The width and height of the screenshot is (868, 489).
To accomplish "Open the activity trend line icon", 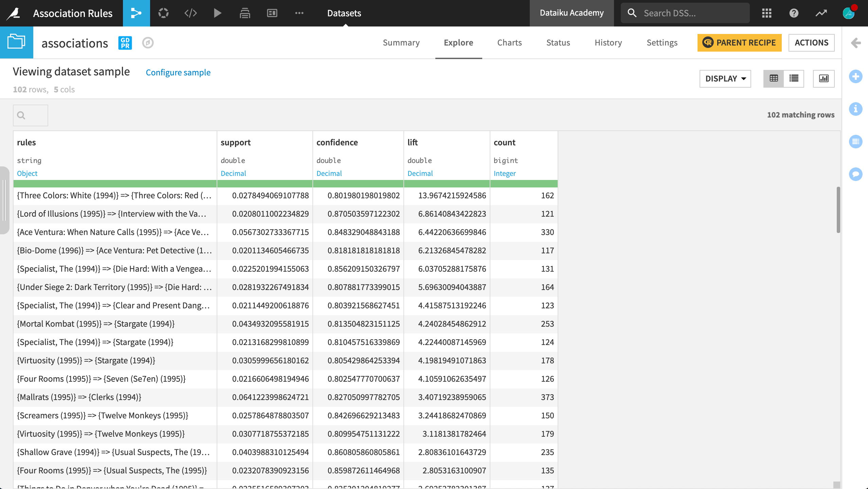I will coord(821,13).
